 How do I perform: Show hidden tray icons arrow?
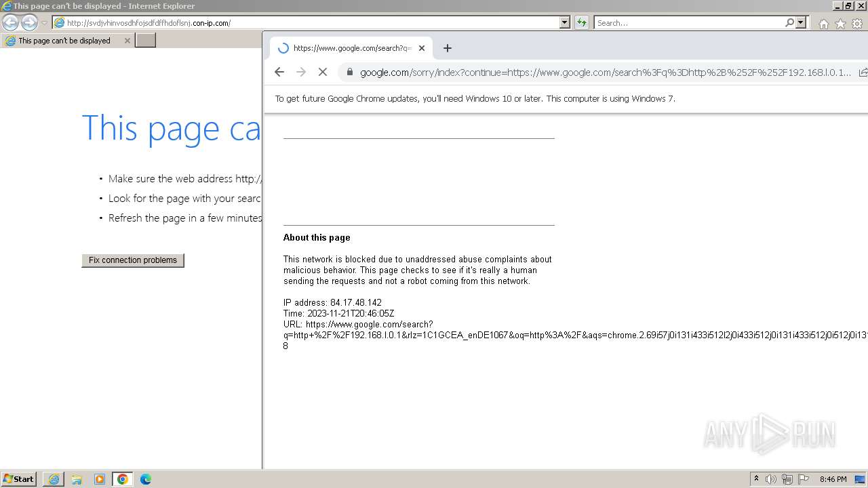tap(756, 479)
